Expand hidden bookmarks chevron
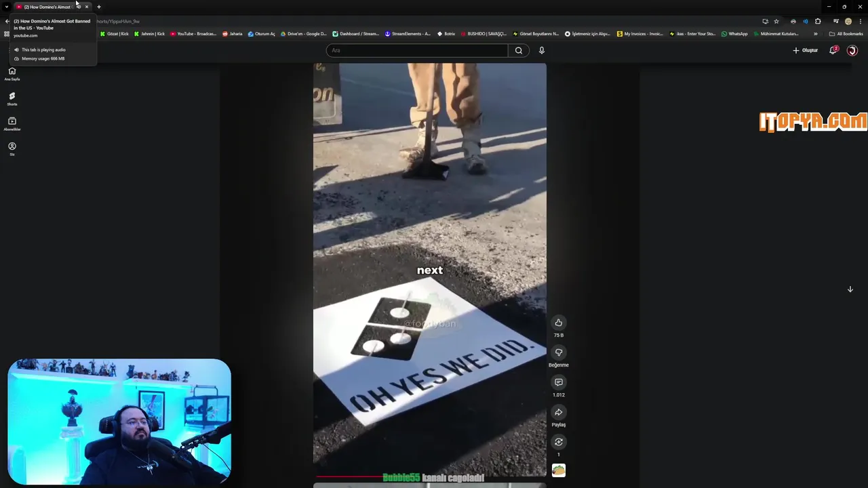 point(815,34)
